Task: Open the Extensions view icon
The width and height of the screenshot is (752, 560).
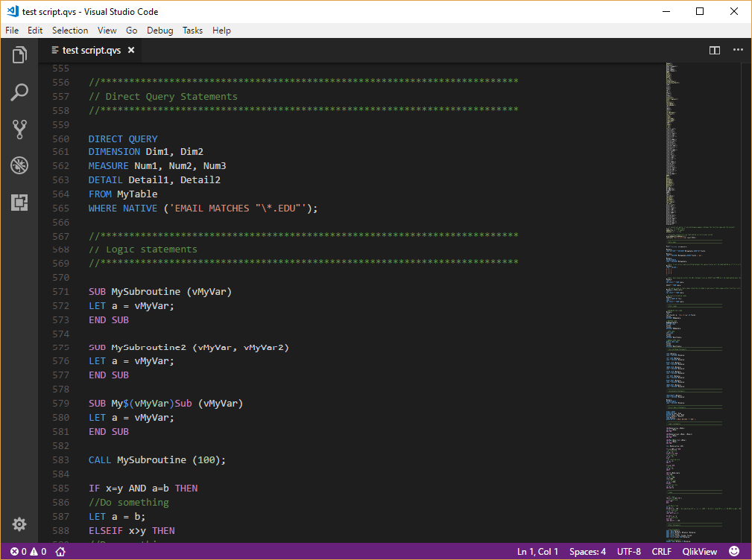Action: pyautogui.click(x=19, y=202)
